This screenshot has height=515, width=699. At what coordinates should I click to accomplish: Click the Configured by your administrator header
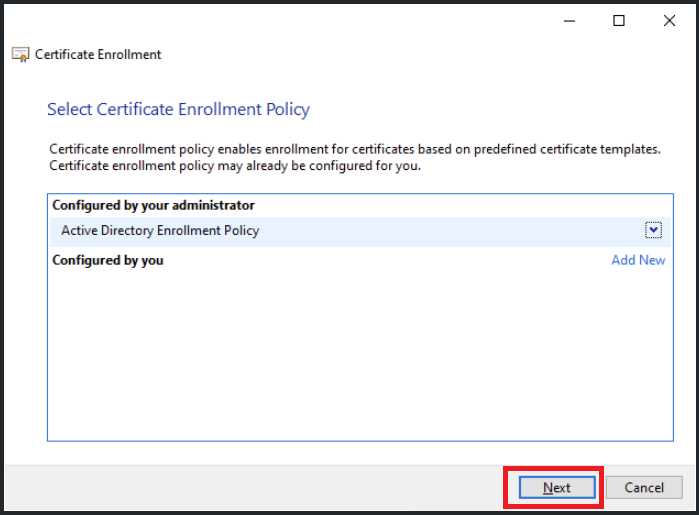click(x=153, y=205)
